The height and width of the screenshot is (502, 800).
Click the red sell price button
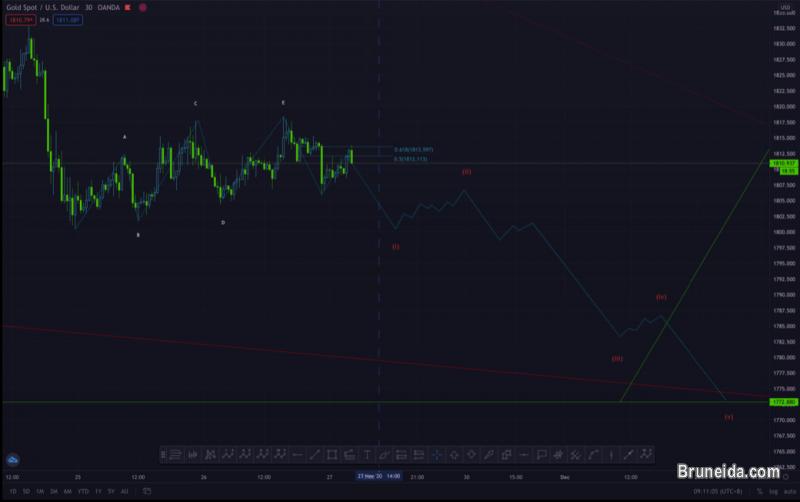[x=20, y=20]
